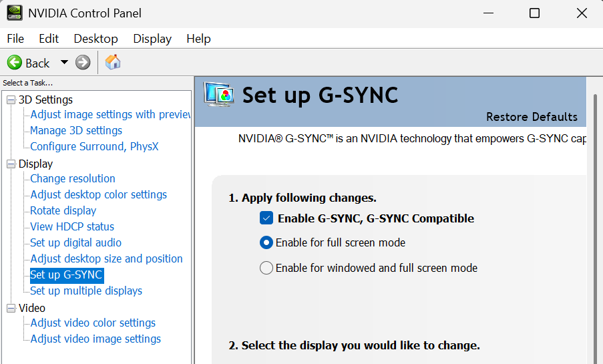Viewport: 603px width, 364px height.
Task: Open Manage 3D settings
Action: [76, 130]
